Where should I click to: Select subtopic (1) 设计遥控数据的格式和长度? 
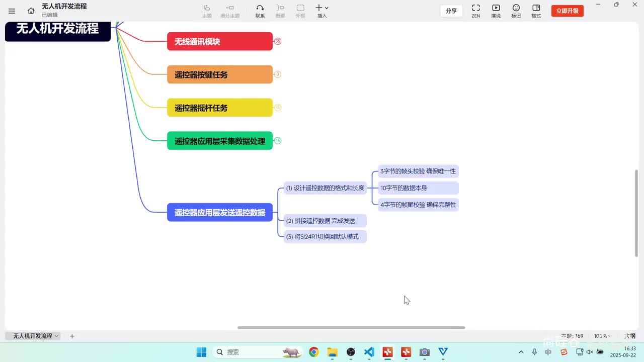click(x=325, y=188)
